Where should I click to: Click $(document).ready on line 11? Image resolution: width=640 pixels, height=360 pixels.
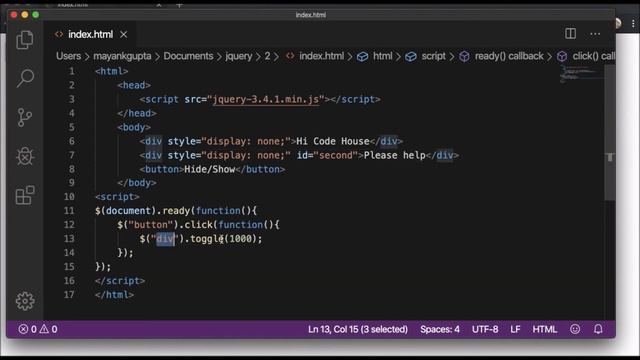click(142, 211)
